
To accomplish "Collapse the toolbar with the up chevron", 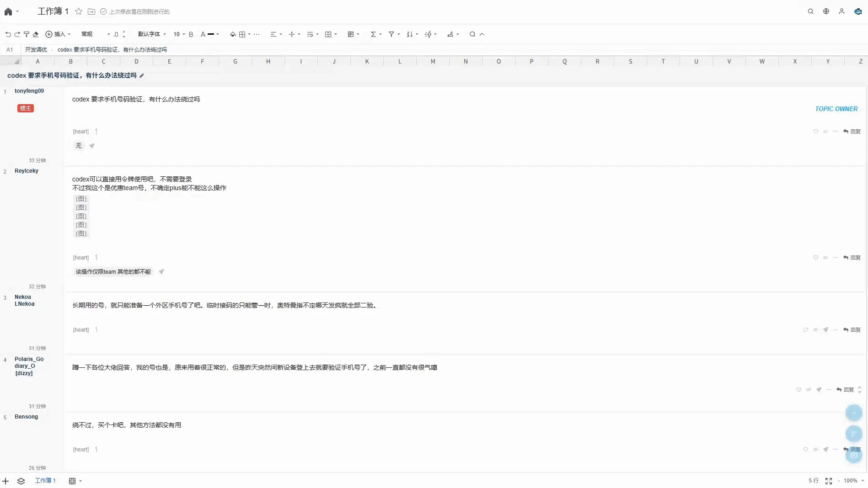I will coord(482,34).
